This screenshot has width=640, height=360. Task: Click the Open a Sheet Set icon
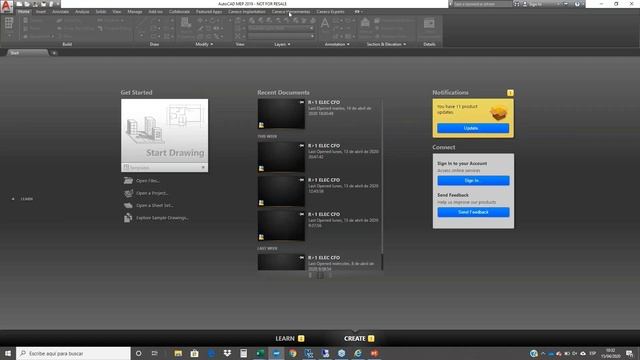click(128, 205)
